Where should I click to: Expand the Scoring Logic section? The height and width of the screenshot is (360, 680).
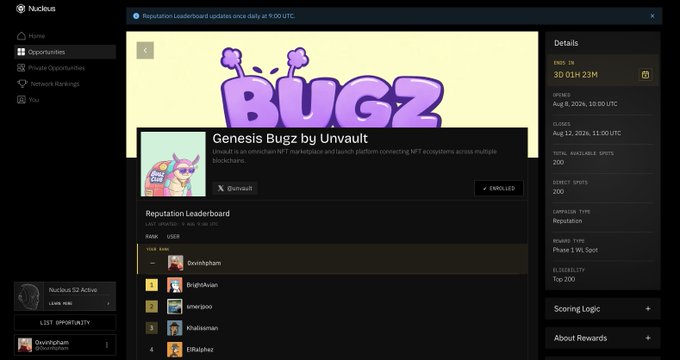pyautogui.click(x=603, y=309)
